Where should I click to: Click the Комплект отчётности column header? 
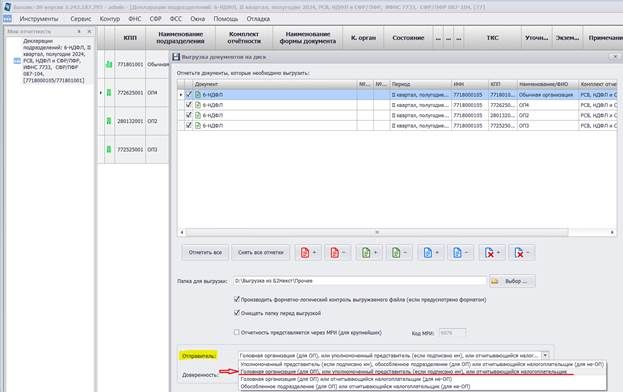244,38
